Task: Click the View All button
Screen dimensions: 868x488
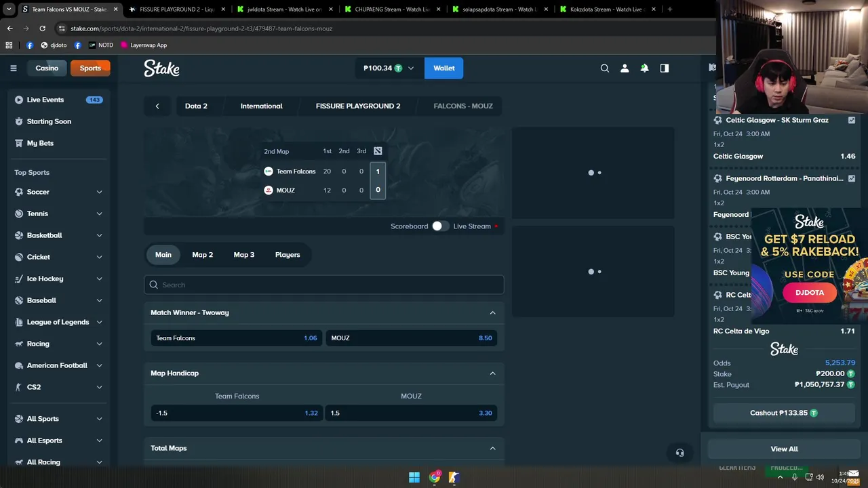Action: [x=784, y=449]
